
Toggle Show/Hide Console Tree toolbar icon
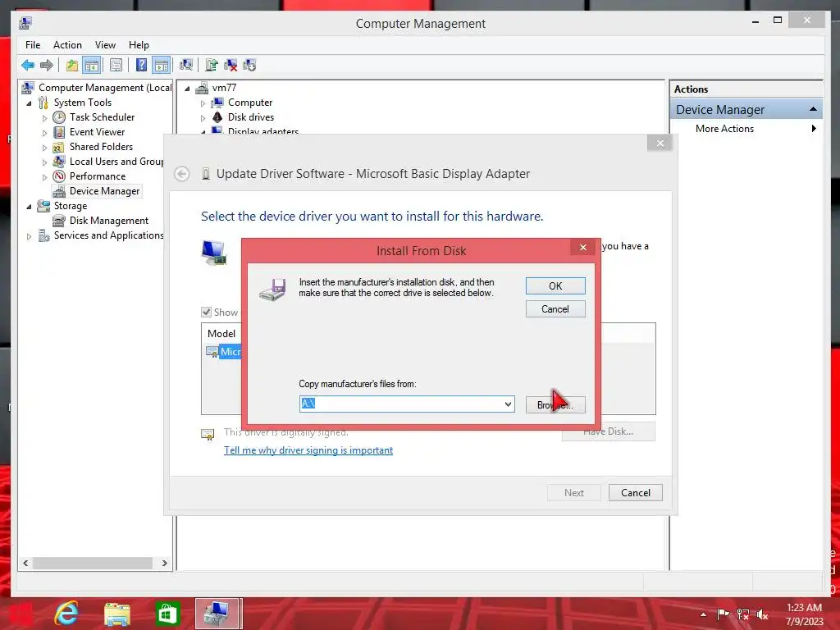click(92, 66)
